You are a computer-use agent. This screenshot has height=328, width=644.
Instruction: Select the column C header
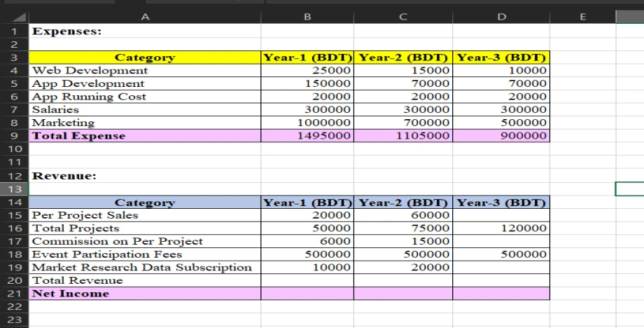[403, 16]
